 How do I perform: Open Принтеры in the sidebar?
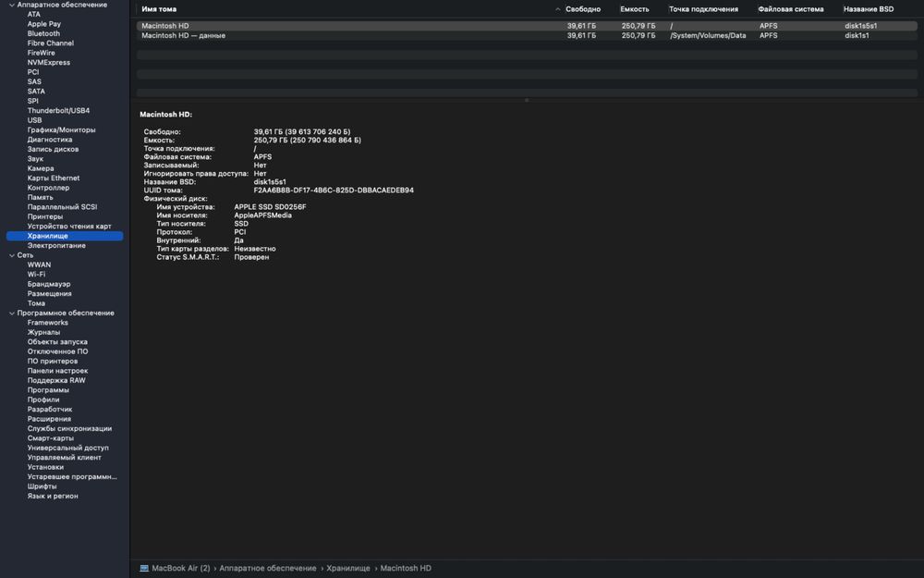tap(44, 216)
